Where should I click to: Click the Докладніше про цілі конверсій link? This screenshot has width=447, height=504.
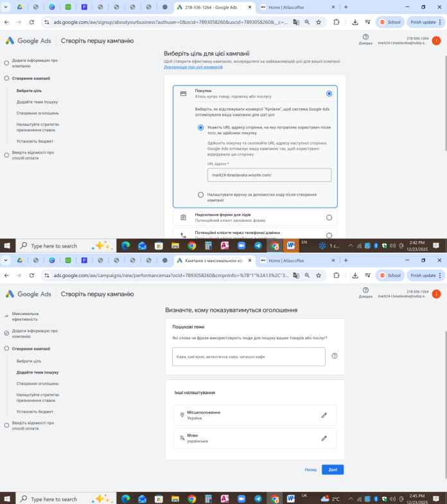click(x=193, y=67)
